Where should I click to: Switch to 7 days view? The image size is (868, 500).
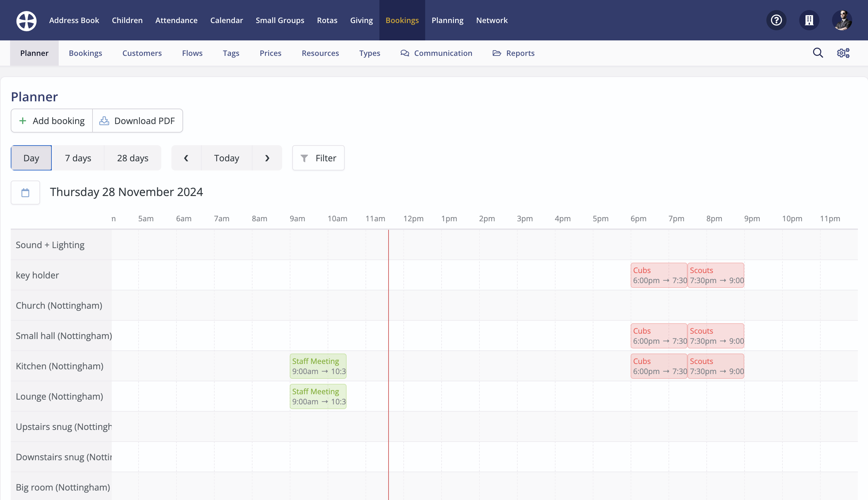click(78, 158)
